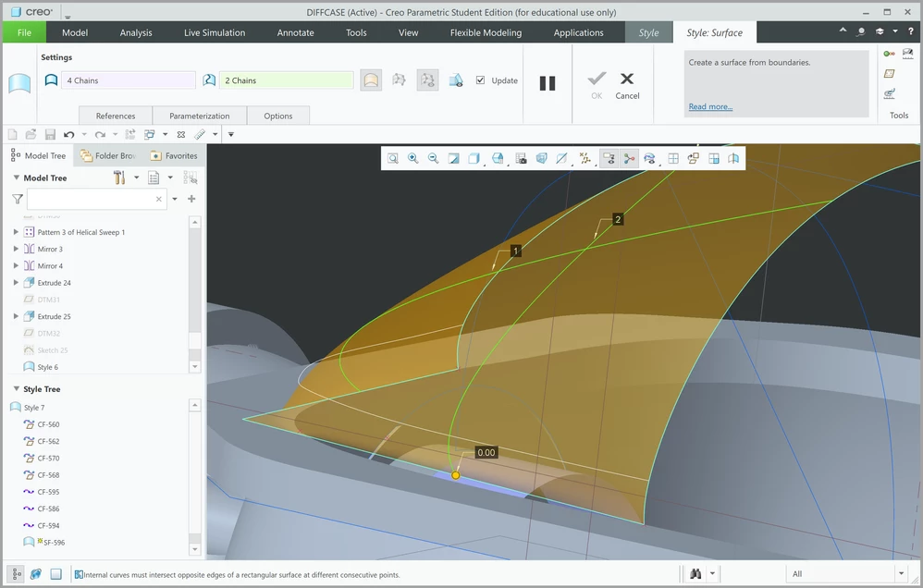Switch to the Parameterization tab
This screenshot has width=923, height=588.
199,116
